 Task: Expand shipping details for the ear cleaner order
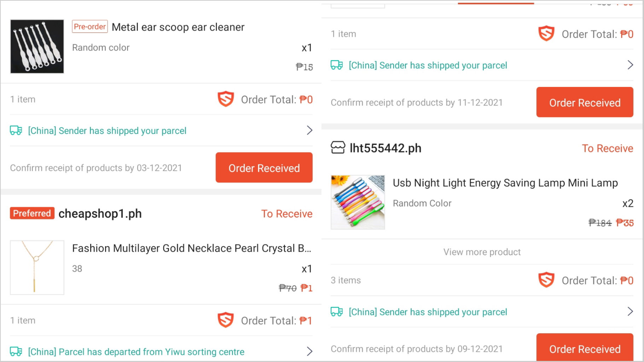point(309,130)
